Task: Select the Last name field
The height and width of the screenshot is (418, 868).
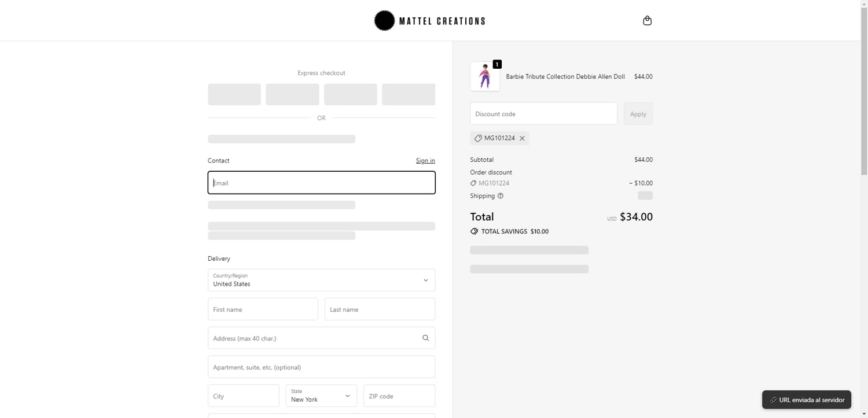Action: tap(380, 309)
